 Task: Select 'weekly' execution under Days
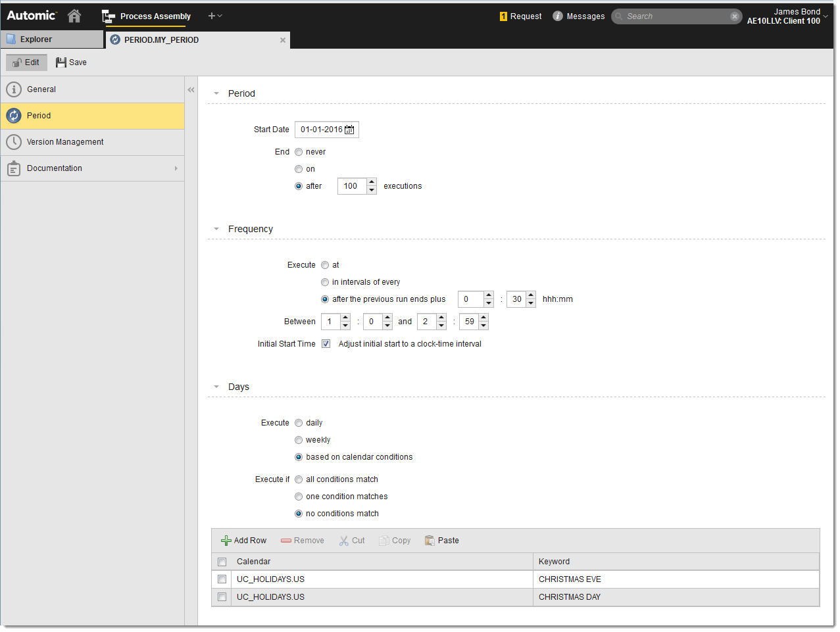299,439
